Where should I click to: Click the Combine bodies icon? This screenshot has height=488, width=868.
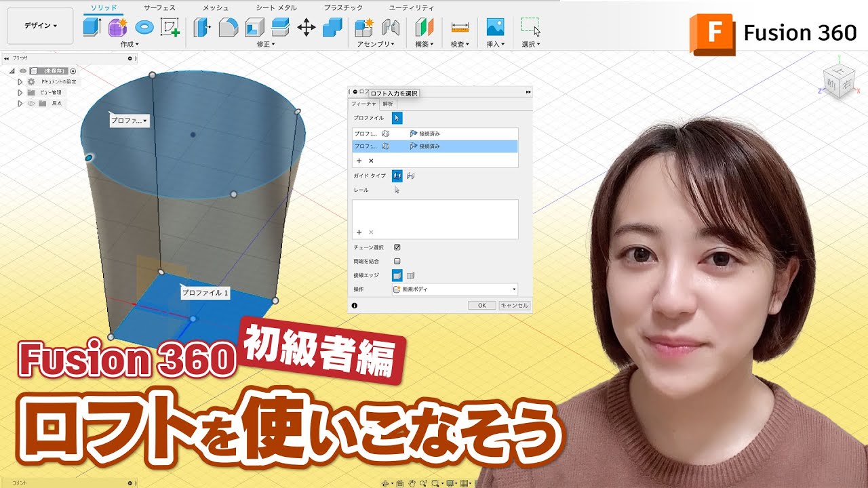[x=332, y=27]
